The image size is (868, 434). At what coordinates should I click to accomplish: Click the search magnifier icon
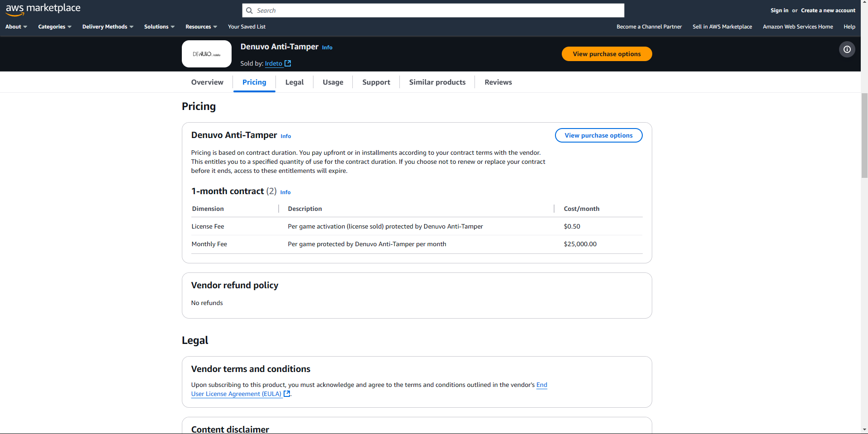[249, 10]
